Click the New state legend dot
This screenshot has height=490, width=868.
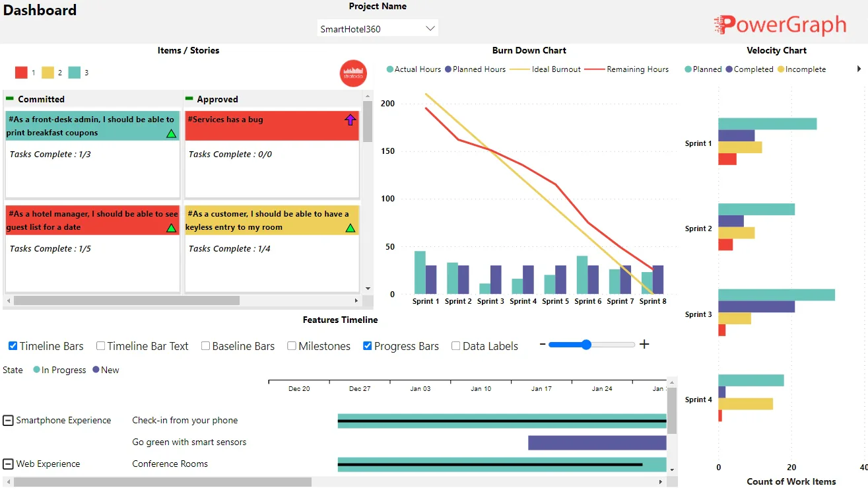coord(96,370)
